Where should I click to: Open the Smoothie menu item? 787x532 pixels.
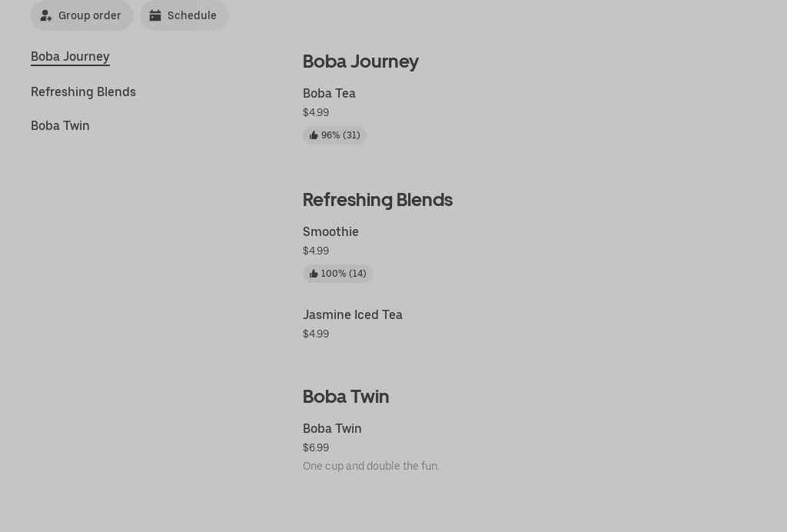330,231
